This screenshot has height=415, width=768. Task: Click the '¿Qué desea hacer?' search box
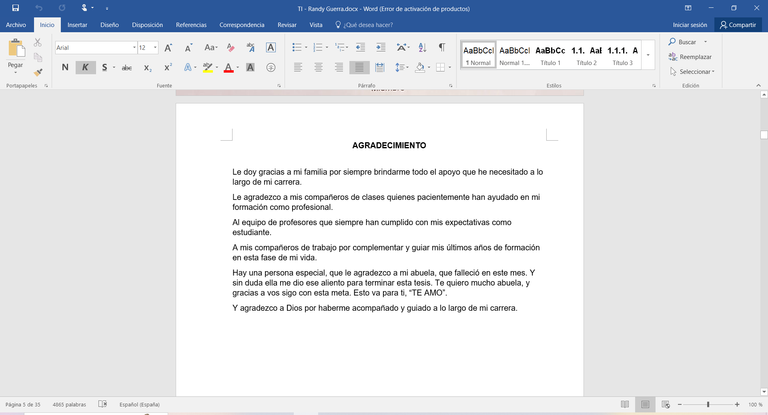364,25
